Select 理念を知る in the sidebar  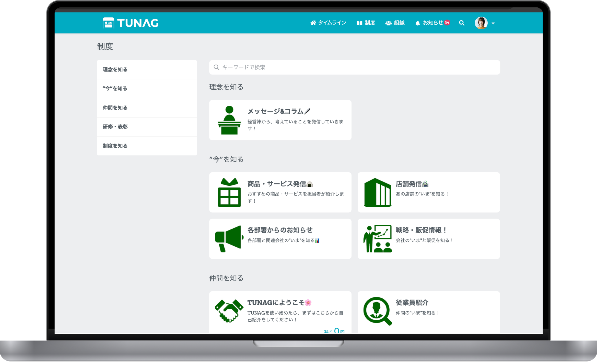click(x=115, y=70)
